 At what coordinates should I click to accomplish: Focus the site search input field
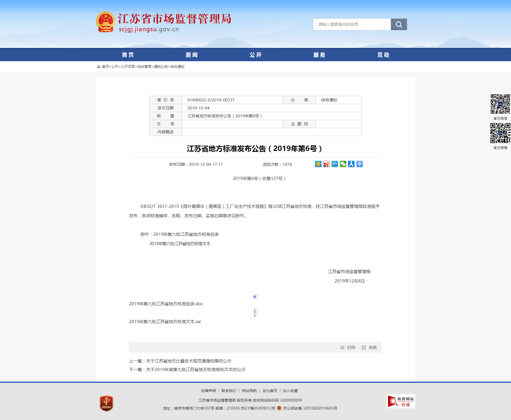352,24
